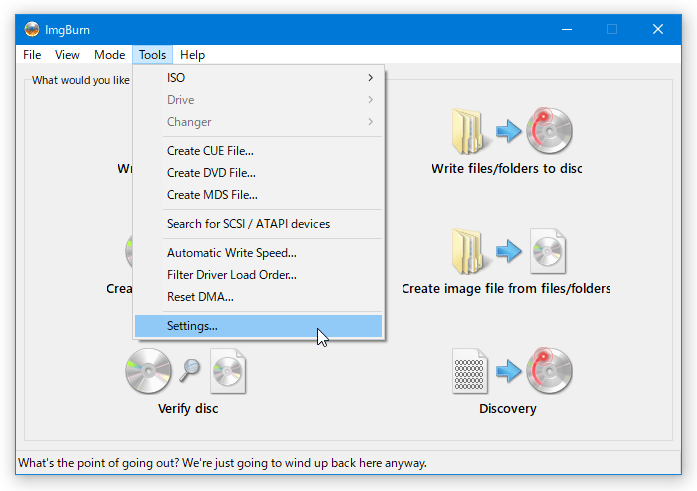This screenshot has height=491, width=697.
Task: Click the Verify disc label
Action: point(188,409)
